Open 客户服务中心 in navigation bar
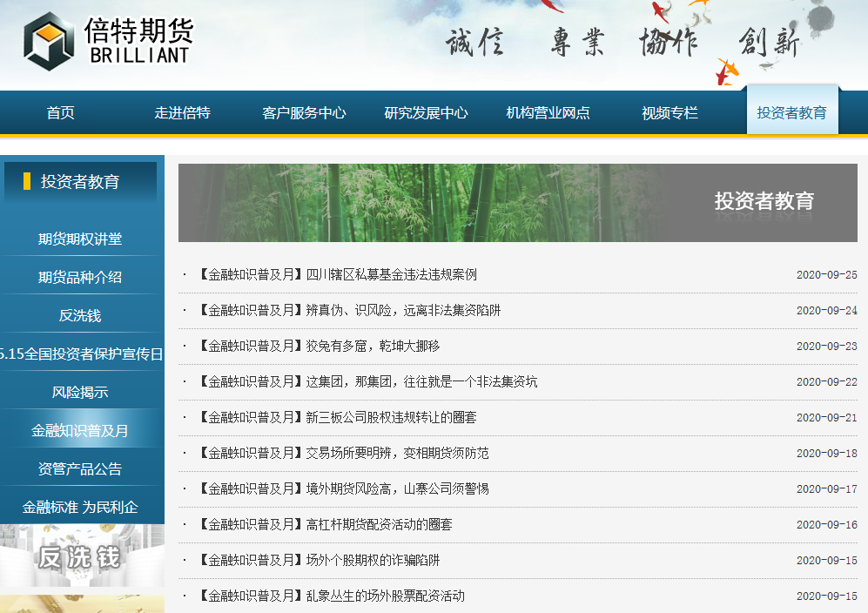The width and height of the screenshot is (868, 613). [304, 113]
